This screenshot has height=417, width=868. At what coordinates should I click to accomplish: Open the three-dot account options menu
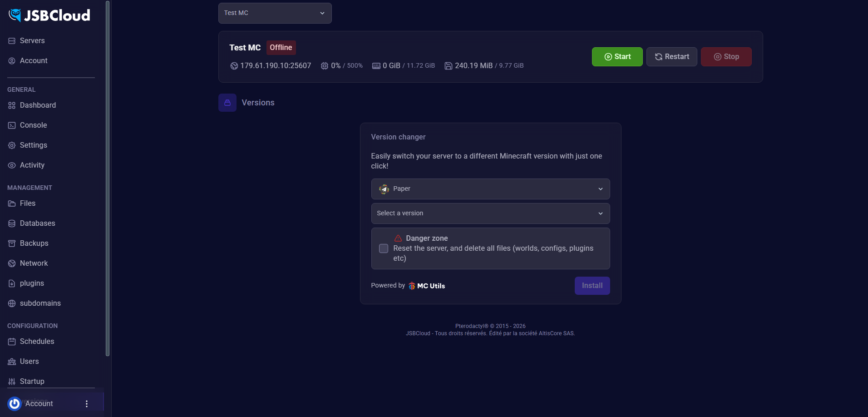pos(87,403)
